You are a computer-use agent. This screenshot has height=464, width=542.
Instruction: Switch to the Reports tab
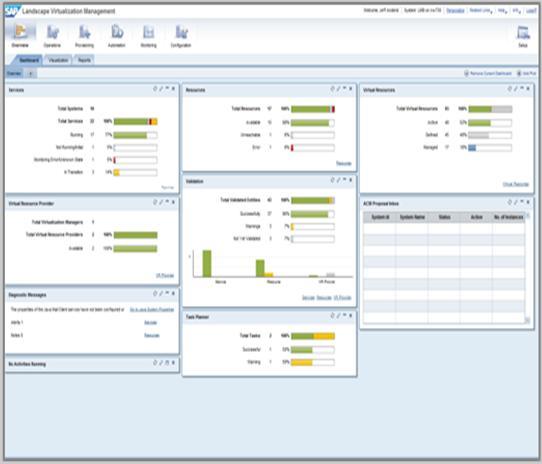[x=84, y=60]
